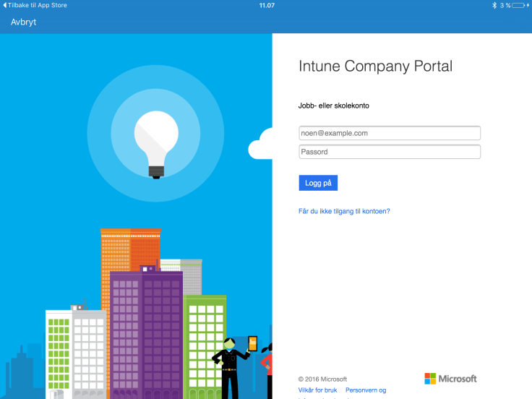
Task: Open the Får du ikke tilgang til kontoen? link
Action: [344, 211]
